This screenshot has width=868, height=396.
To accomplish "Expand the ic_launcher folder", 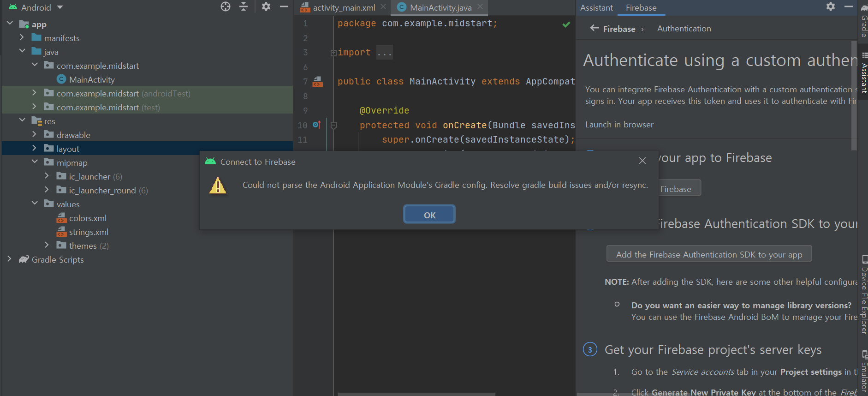I will [47, 175].
